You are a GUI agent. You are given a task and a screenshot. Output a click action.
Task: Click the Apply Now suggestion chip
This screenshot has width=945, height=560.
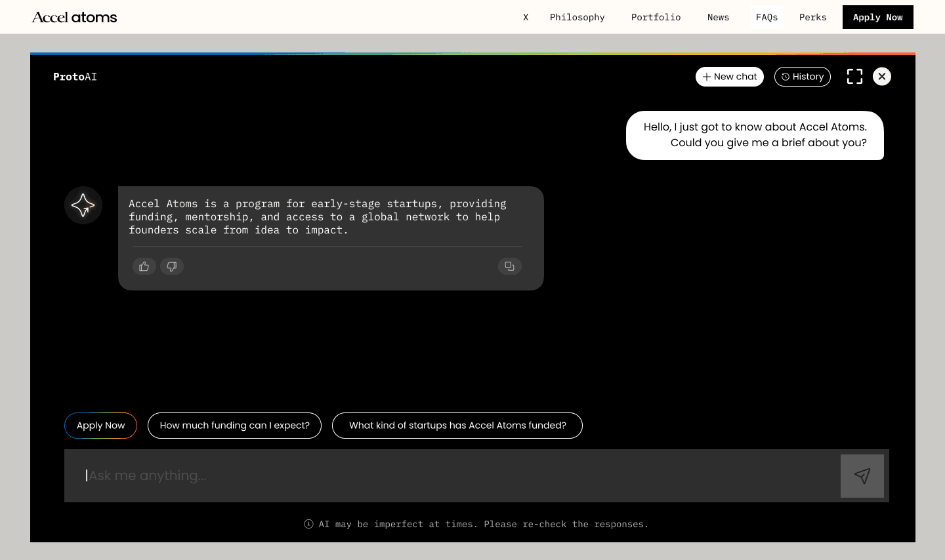(x=100, y=426)
